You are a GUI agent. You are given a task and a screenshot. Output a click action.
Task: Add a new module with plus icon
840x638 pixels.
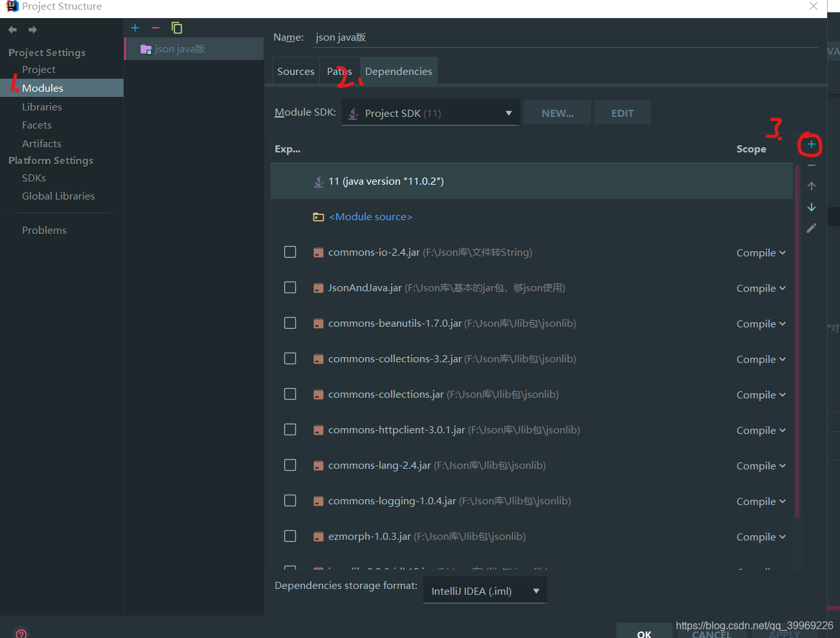pos(135,28)
